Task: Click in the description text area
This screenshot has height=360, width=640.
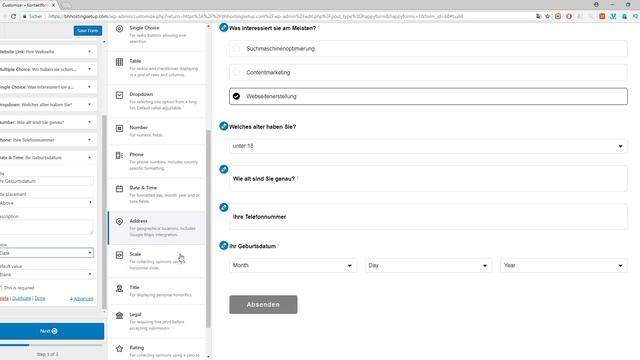Action: [x=47, y=227]
